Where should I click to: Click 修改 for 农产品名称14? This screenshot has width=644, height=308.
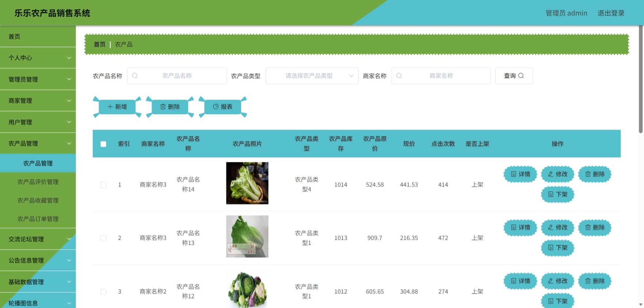(557, 174)
